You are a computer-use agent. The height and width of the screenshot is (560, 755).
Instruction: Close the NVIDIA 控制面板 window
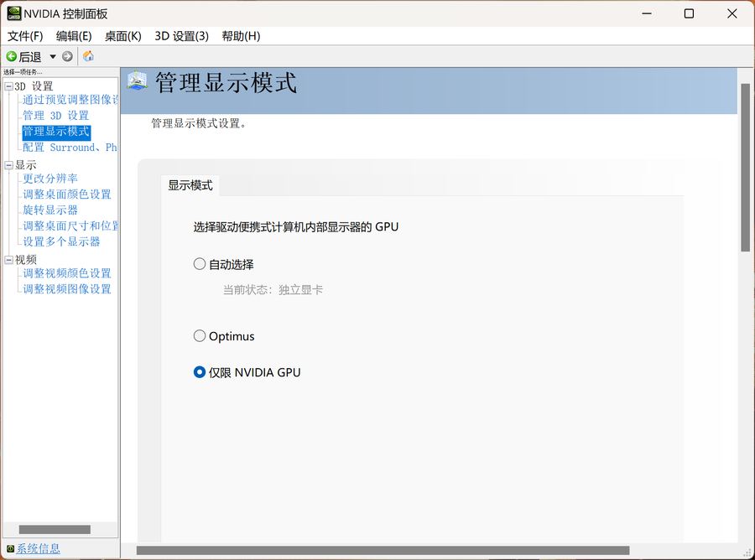pyautogui.click(x=732, y=13)
